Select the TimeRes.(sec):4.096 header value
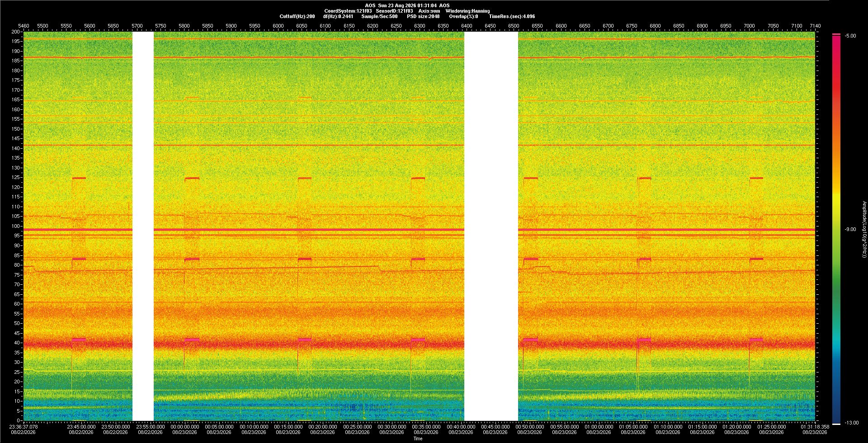This screenshot has height=443, width=868. coord(512,16)
